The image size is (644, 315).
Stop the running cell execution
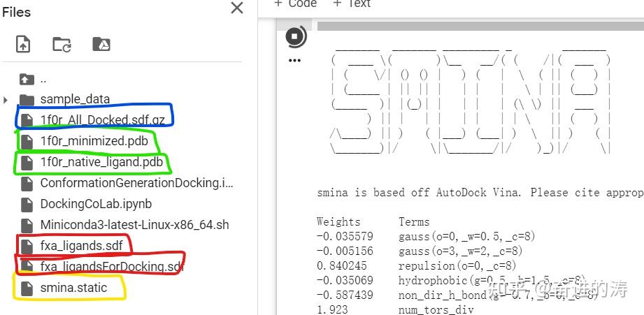(x=294, y=36)
